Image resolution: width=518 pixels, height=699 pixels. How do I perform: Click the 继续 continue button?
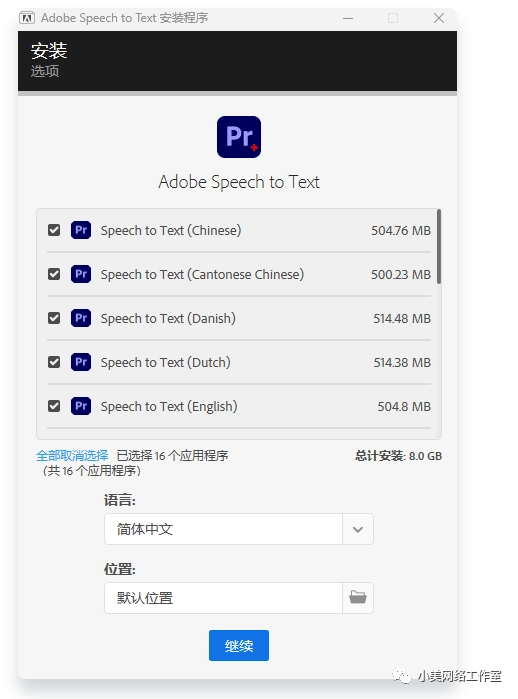pos(239,645)
